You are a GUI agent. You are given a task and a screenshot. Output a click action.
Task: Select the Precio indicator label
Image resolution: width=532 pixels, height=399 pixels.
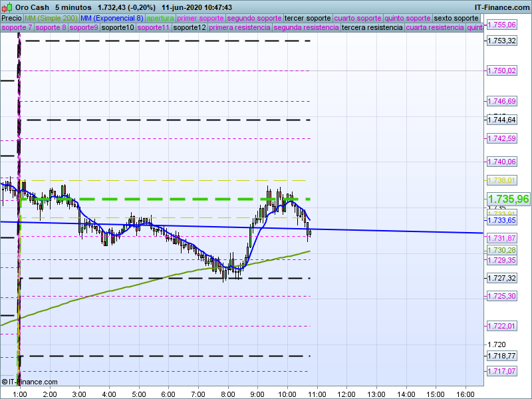pos(11,18)
